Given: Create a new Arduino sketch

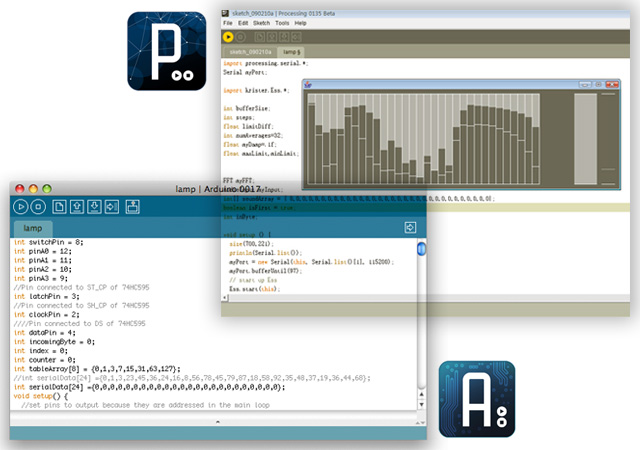Looking at the screenshot, I should (60, 206).
